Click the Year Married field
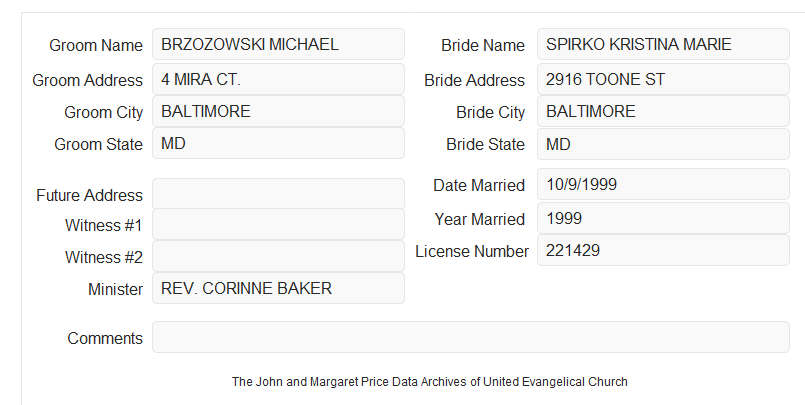The image size is (805, 405). 663,218
